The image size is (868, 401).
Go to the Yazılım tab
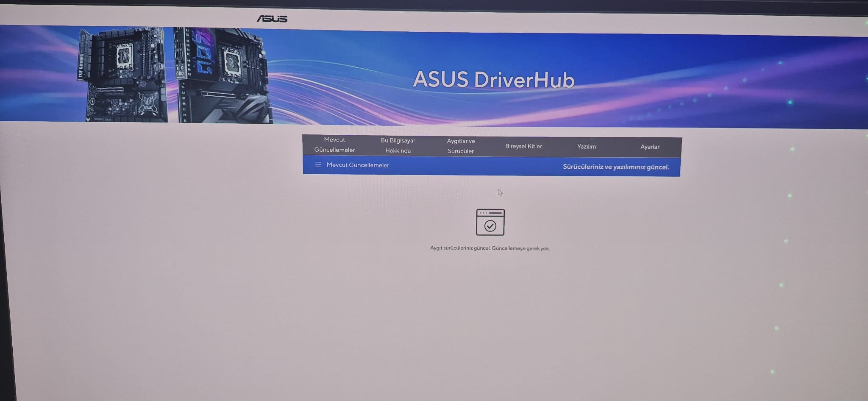587,147
